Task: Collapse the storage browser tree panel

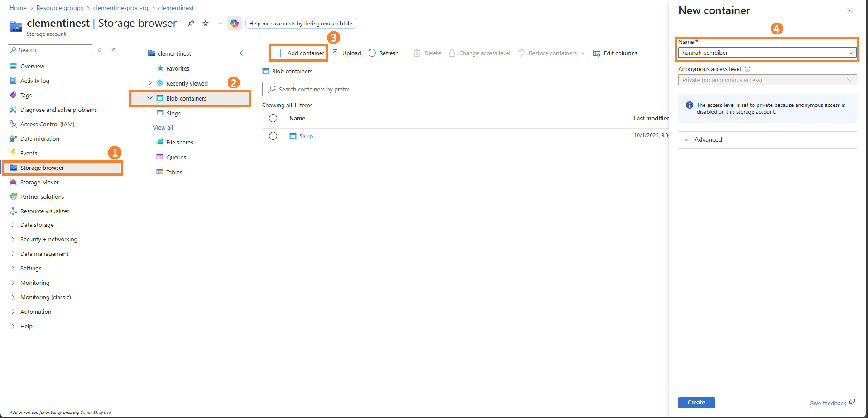Action: point(241,53)
